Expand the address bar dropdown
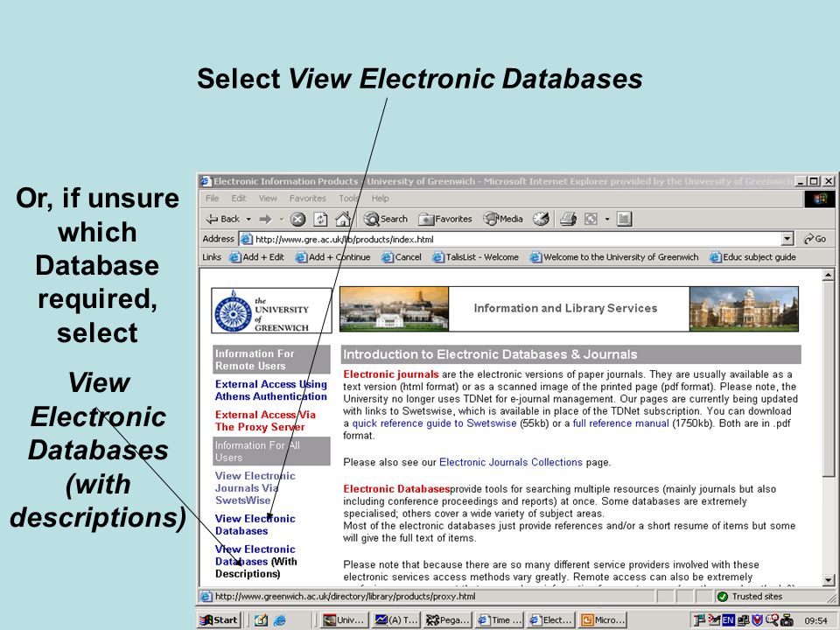Image resolution: width=840 pixels, height=630 pixels. pyautogui.click(x=787, y=239)
